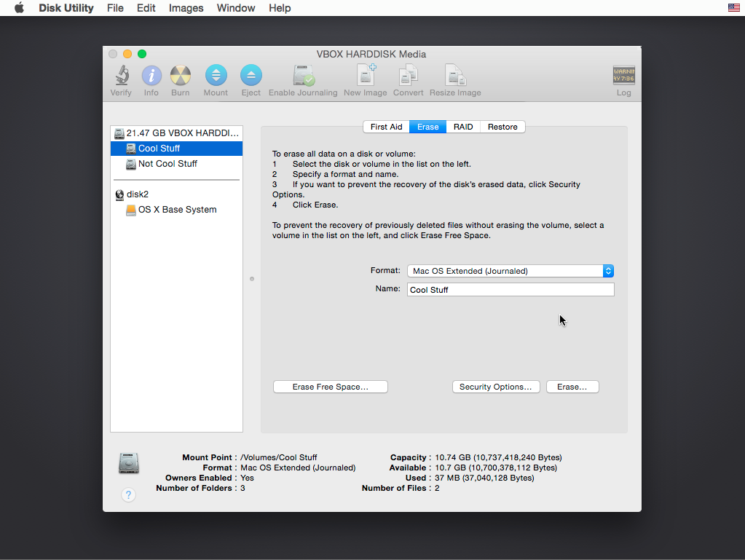The image size is (745, 560).
Task: Click the Verify microscope icon
Action: click(x=122, y=75)
